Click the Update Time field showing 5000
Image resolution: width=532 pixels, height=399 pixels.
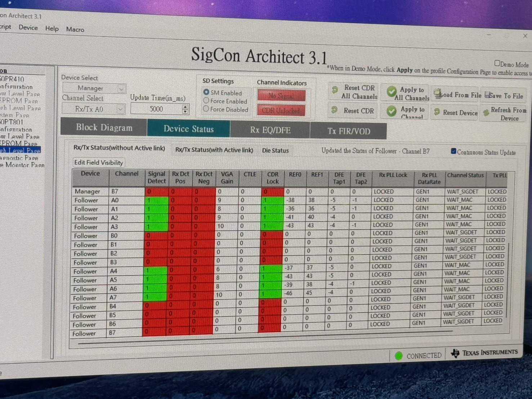(x=157, y=109)
